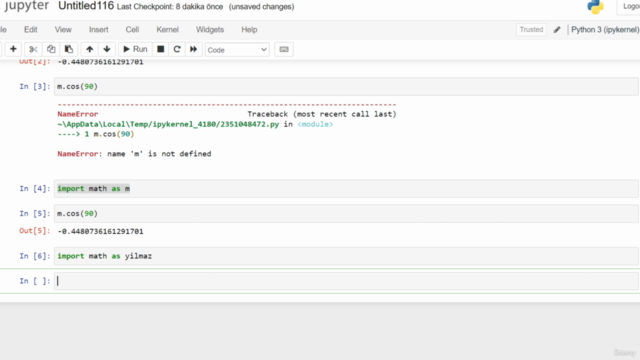The image size is (640, 360).
Task: Click cell In [6] import math as yilmaz
Action: (x=346, y=256)
